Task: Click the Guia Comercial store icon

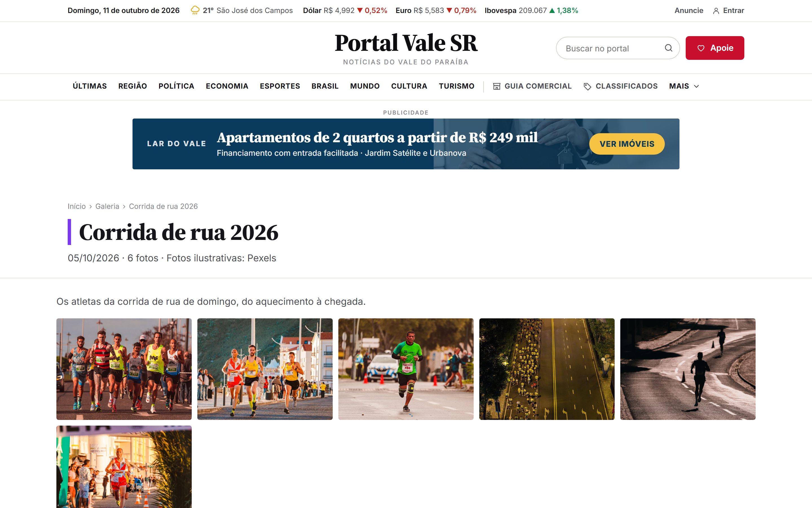Action: 497,86
